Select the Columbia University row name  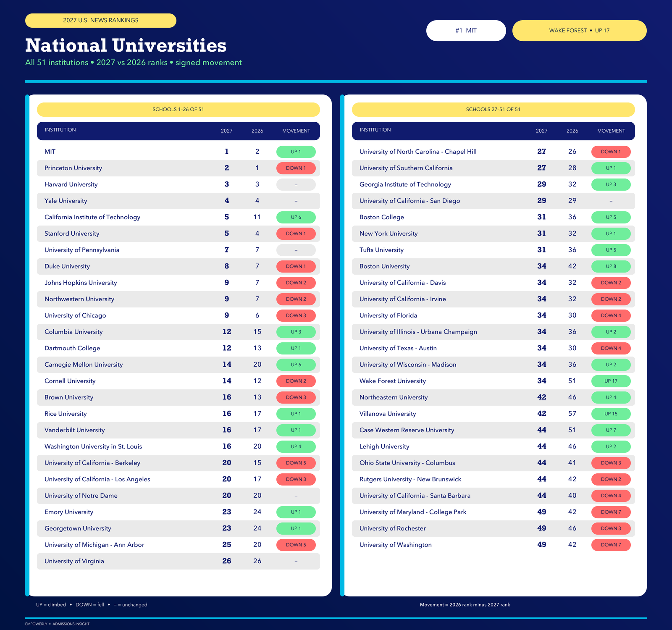click(73, 332)
